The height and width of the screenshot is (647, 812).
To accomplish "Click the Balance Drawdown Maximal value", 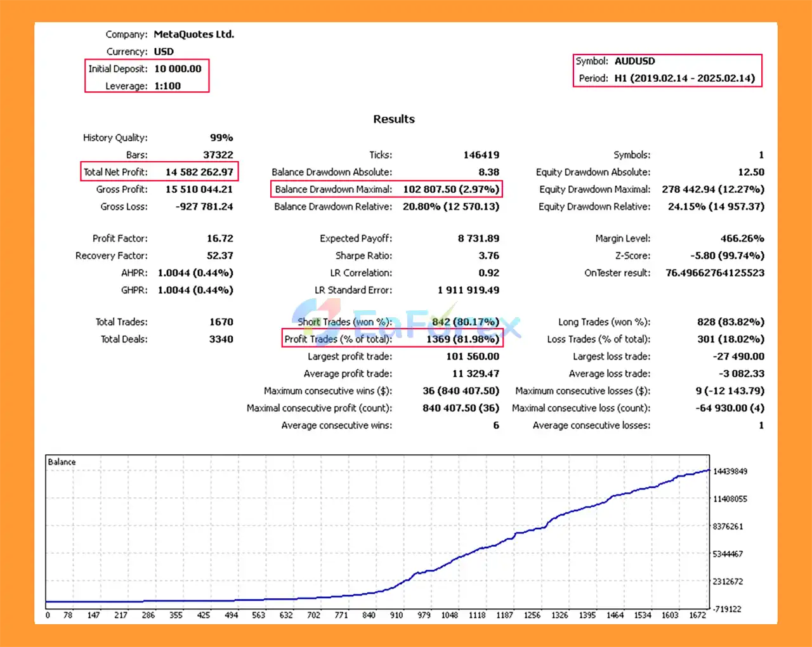I will [451, 189].
